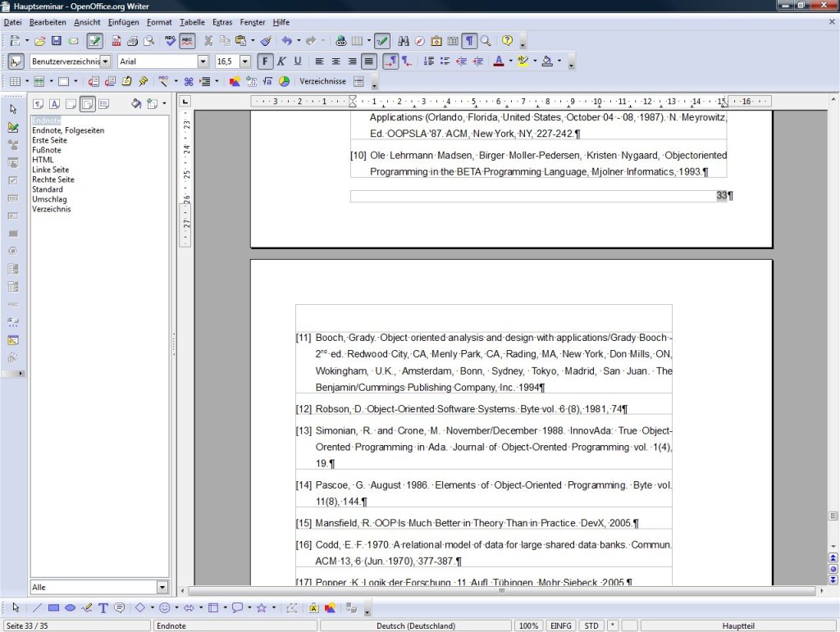Expand the basic shapes dropdown arrow
The width and height of the screenshot is (840, 632).
153,608
